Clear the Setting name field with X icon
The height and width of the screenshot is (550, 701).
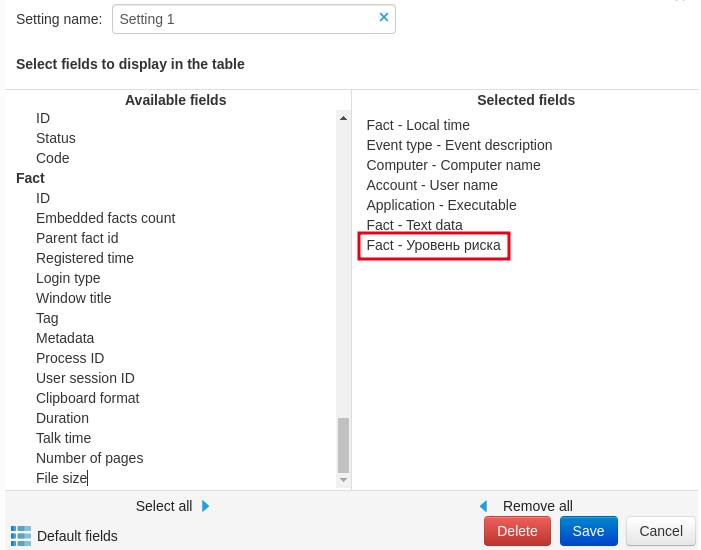[x=384, y=17]
